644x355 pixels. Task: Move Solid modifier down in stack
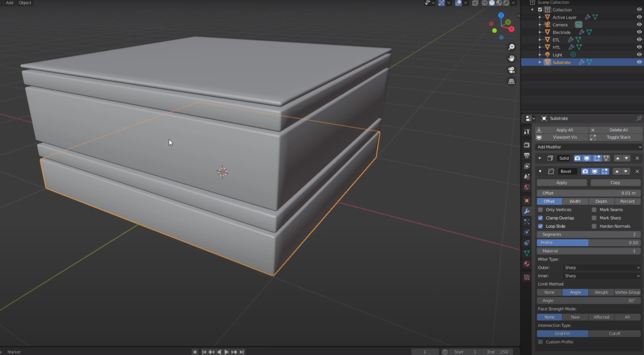tap(626, 158)
